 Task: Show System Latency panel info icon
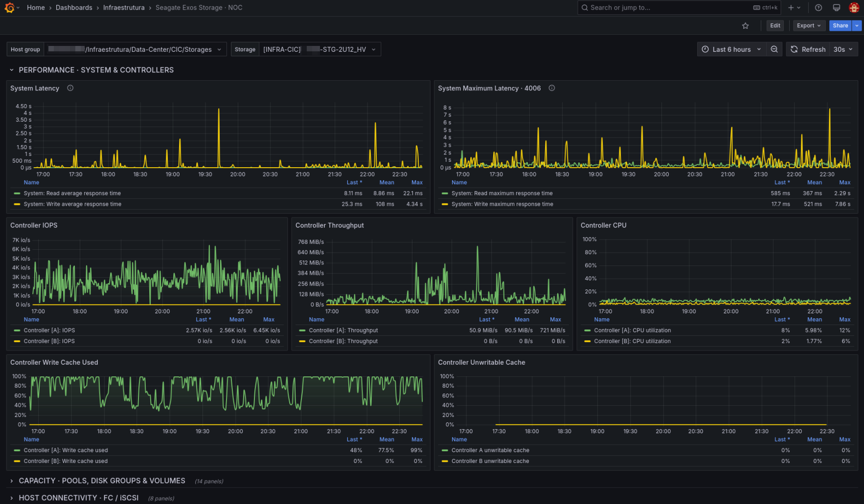[x=70, y=88]
